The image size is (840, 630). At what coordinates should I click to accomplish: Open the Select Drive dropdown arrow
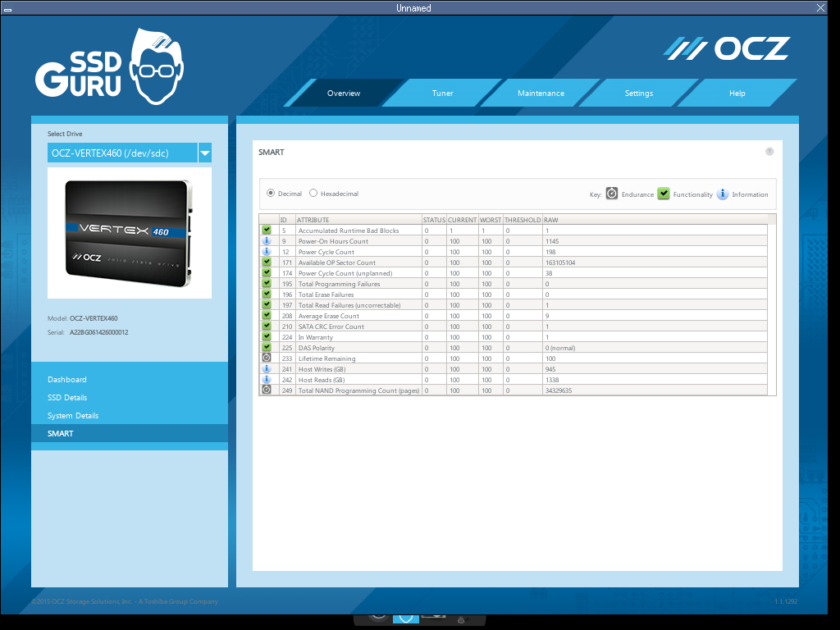pyautogui.click(x=204, y=153)
